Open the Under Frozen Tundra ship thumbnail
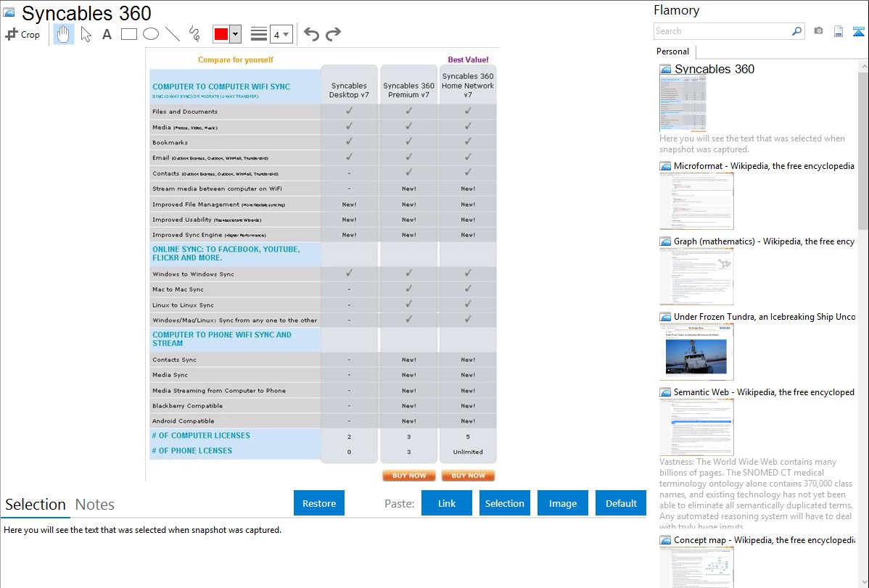869x588 pixels. click(x=696, y=352)
